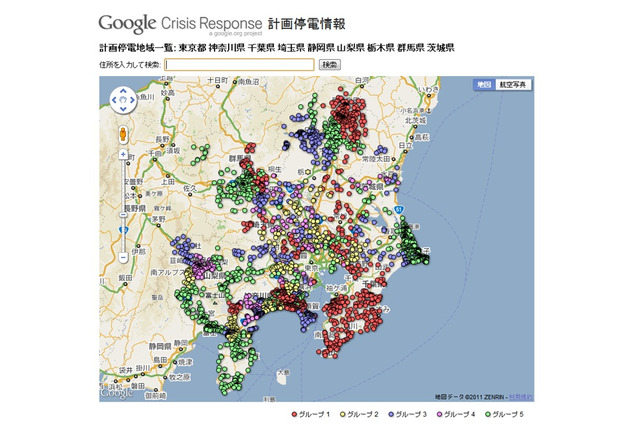Open the 神奈川県 outage area link
The image size is (640, 426).
pos(227,48)
